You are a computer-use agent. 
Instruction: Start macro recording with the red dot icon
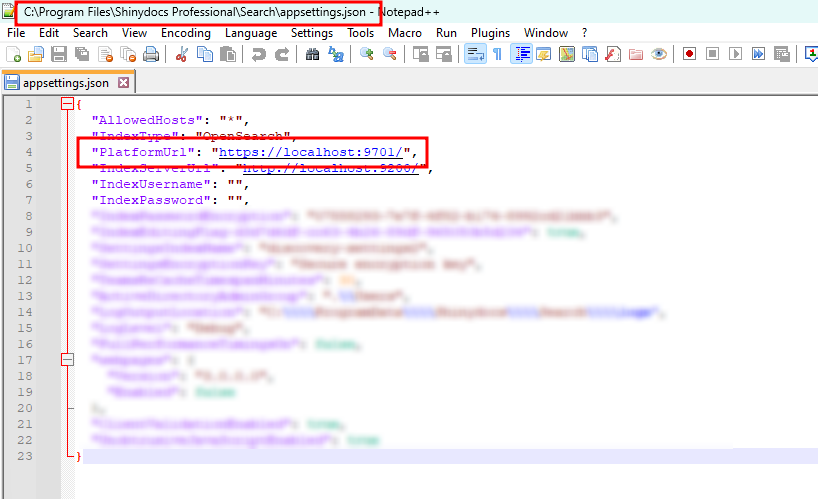pos(689,54)
